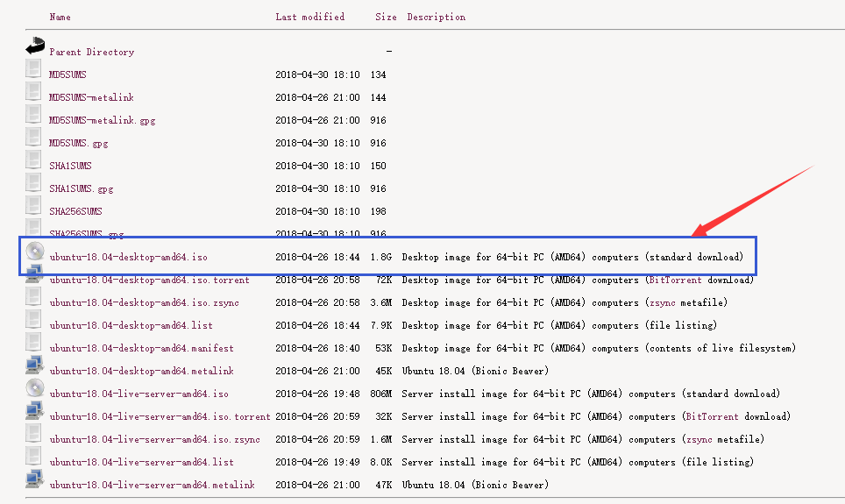The width and height of the screenshot is (845, 504).
Task: Click the disc icon for ubuntu-18.04-desktop-amd64.iso
Action: (35, 252)
